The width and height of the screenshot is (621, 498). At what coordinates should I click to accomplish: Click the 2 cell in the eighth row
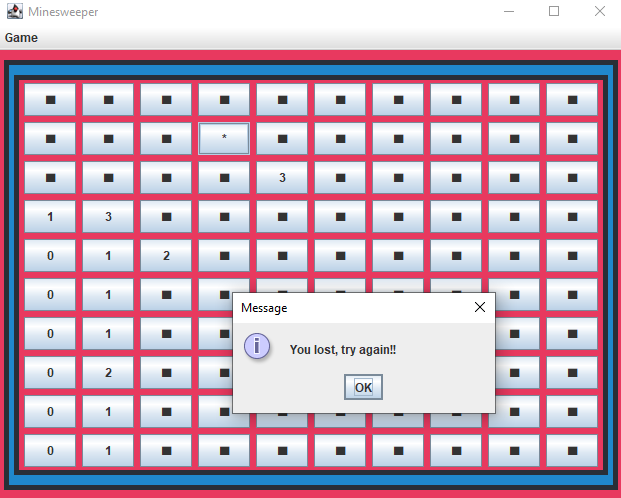108,372
